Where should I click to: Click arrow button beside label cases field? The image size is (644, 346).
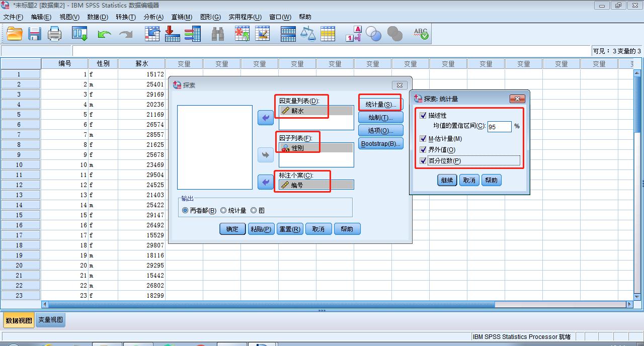point(266,182)
